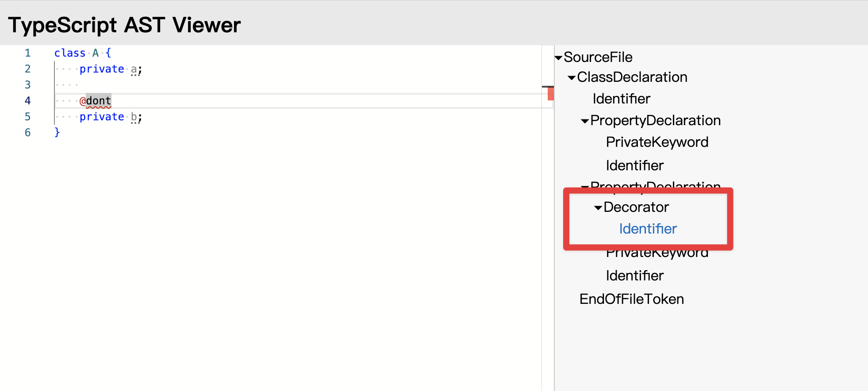
Task: Select the Decorator tree node
Action: click(636, 207)
